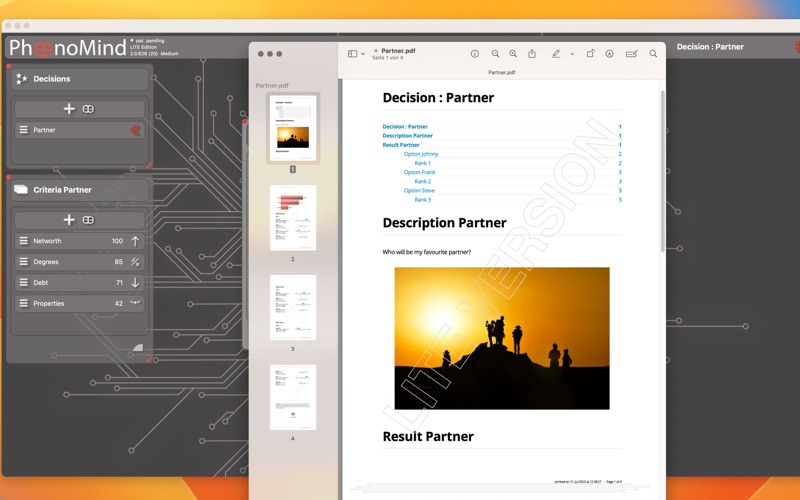
Task: Follow 'Result Partner' contents link
Action: coord(401,145)
